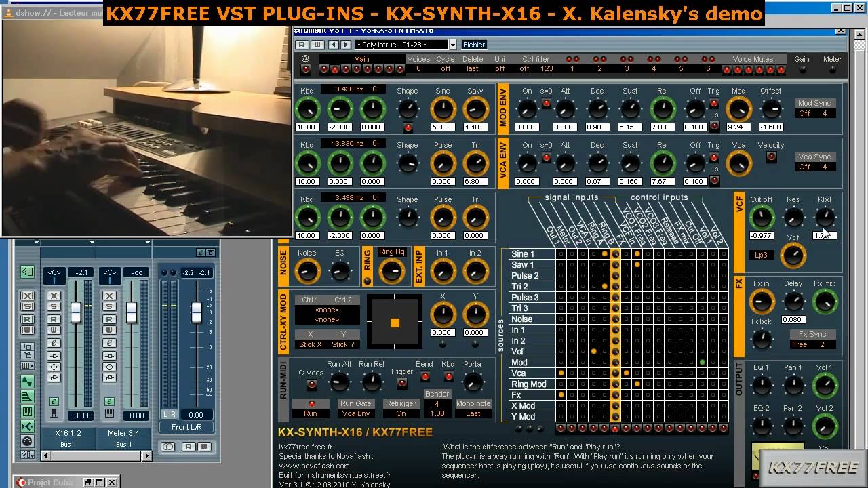Mute the X16 1-2 mixer channel

pos(54,296)
